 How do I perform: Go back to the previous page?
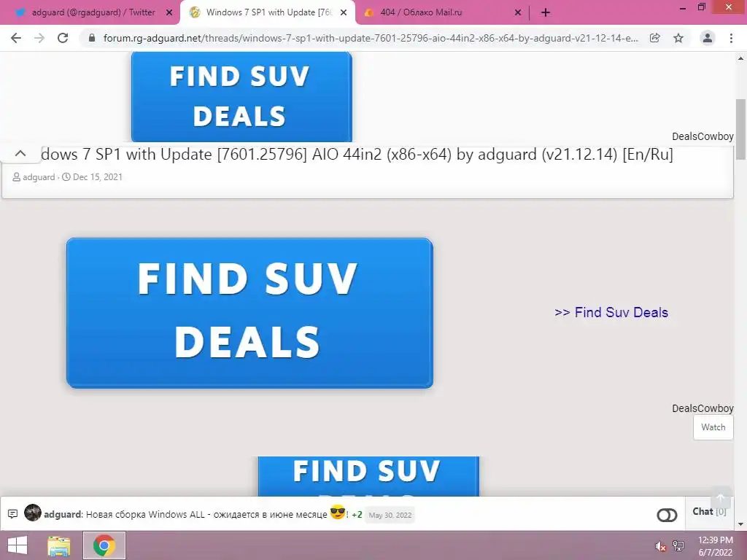pyautogui.click(x=16, y=38)
